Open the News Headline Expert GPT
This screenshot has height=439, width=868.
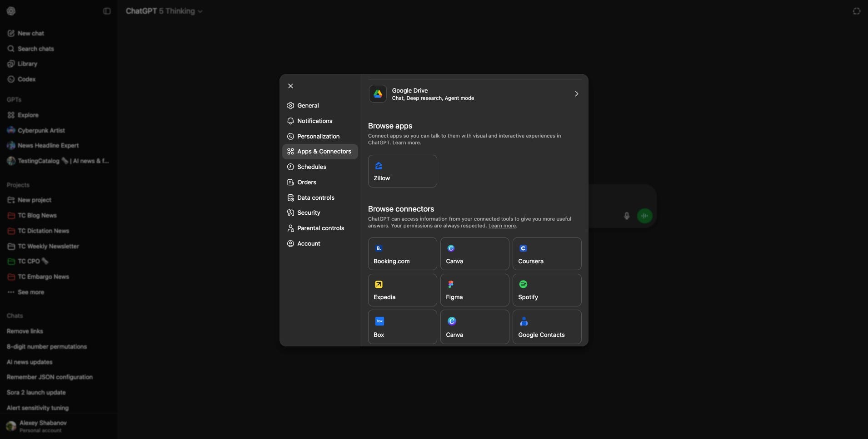pos(58,145)
